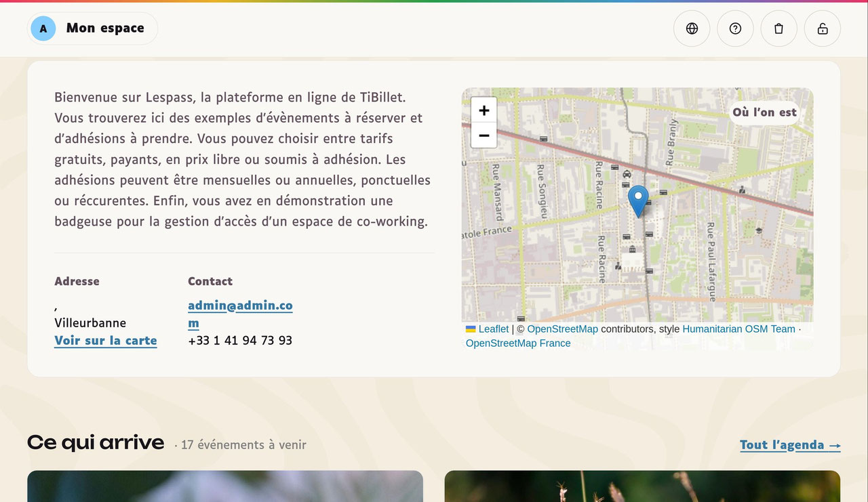This screenshot has height=502, width=868.
Task: Click the open padlock icon
Action: pos(823,28)
